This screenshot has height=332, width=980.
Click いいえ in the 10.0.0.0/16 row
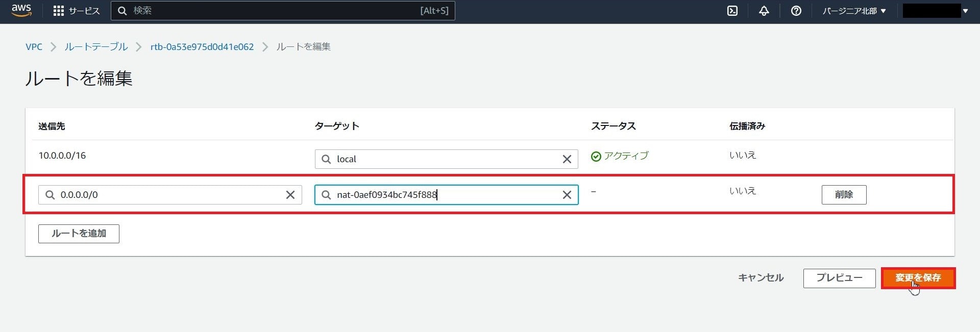(x=742, y=155)
